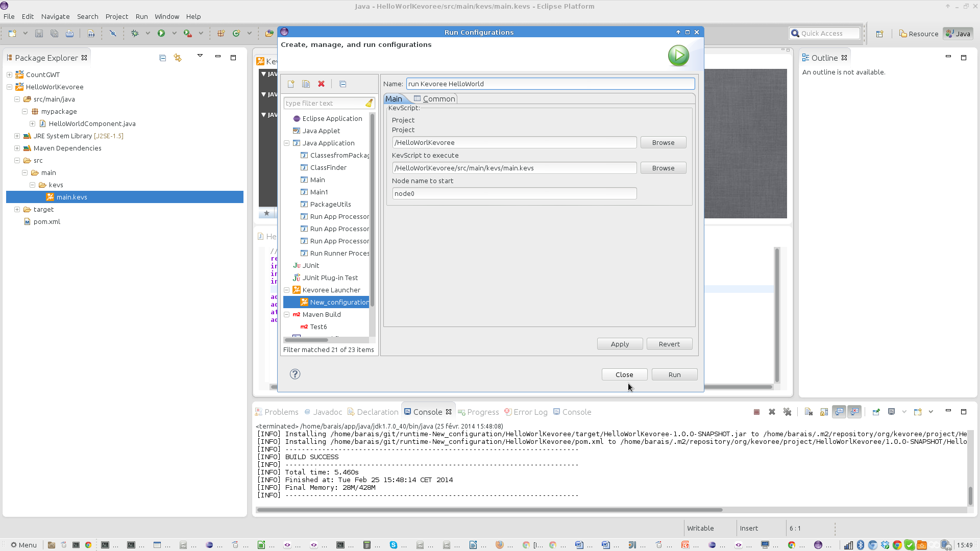The width and height of the screenshot is (980, 551).
Task: Switch to the Problems tab
Action: coord(277,412)
